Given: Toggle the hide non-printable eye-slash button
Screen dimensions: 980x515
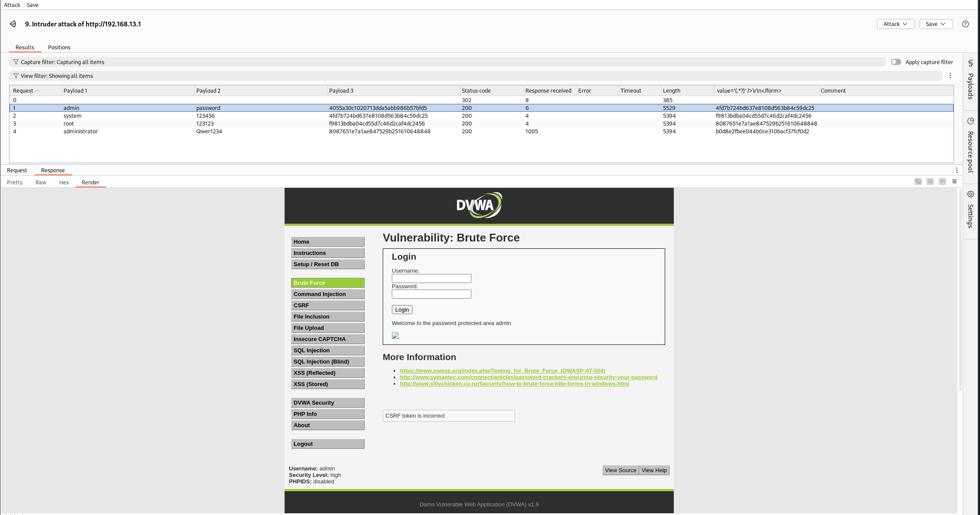Looking at the screenshot, I should (x=918, y=182).
